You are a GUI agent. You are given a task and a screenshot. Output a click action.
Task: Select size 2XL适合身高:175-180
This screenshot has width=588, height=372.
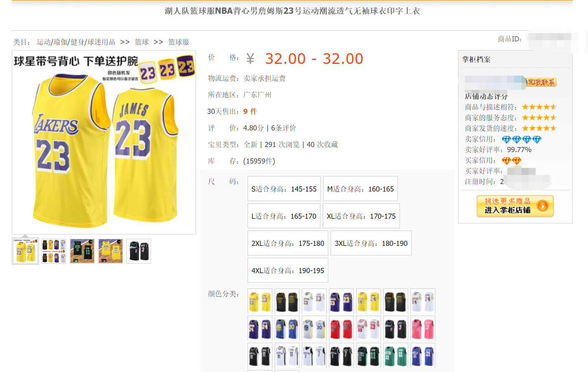click(288, 243)
